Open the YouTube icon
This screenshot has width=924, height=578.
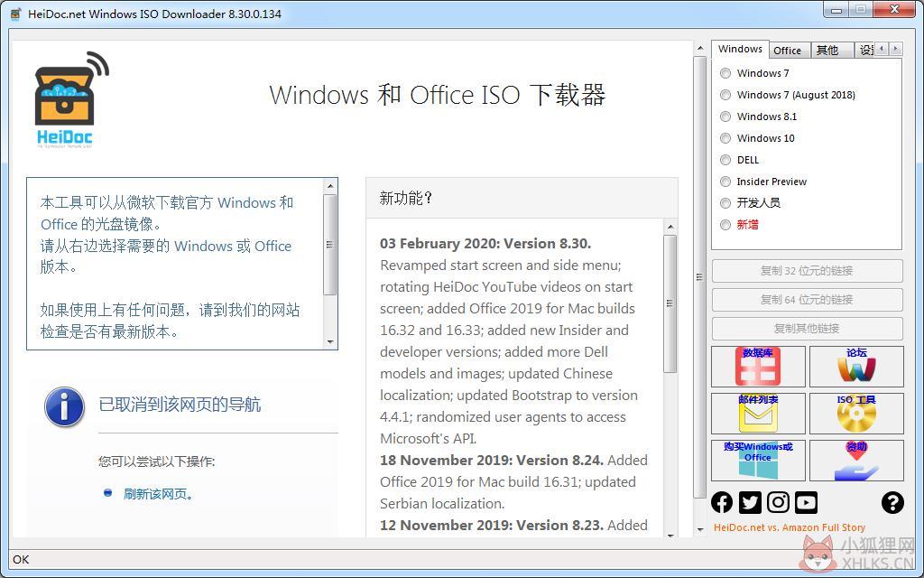click(x=806, y=502)
